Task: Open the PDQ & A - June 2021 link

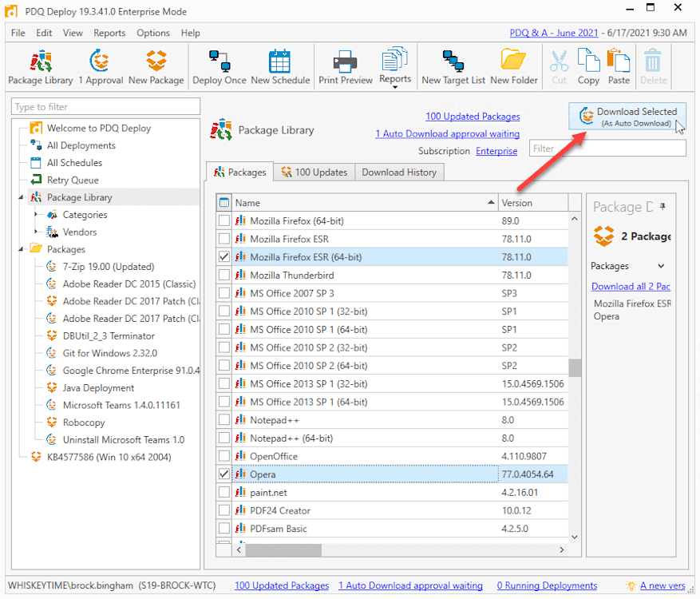Action: [554, 33]
